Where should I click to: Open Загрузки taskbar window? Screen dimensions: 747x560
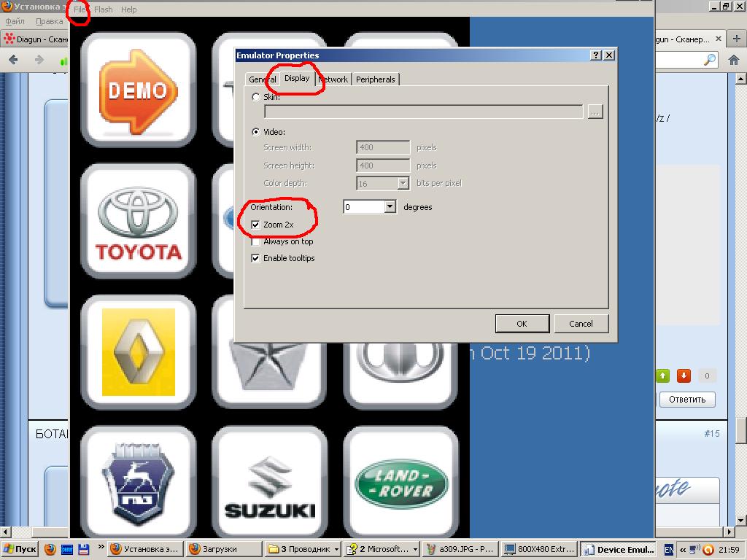223,550
